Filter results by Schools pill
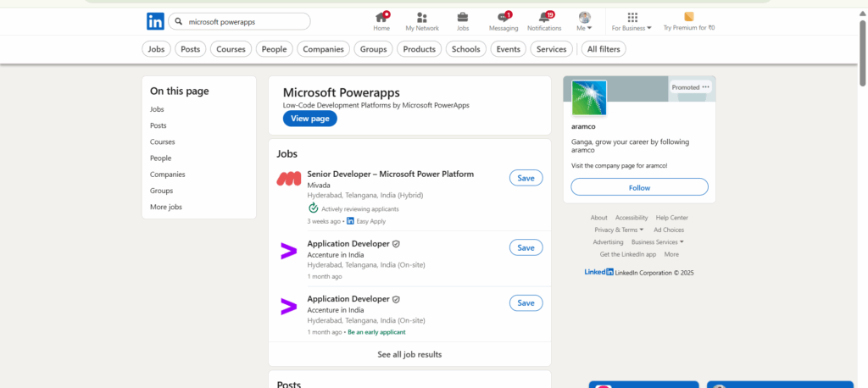 (465, 49)
